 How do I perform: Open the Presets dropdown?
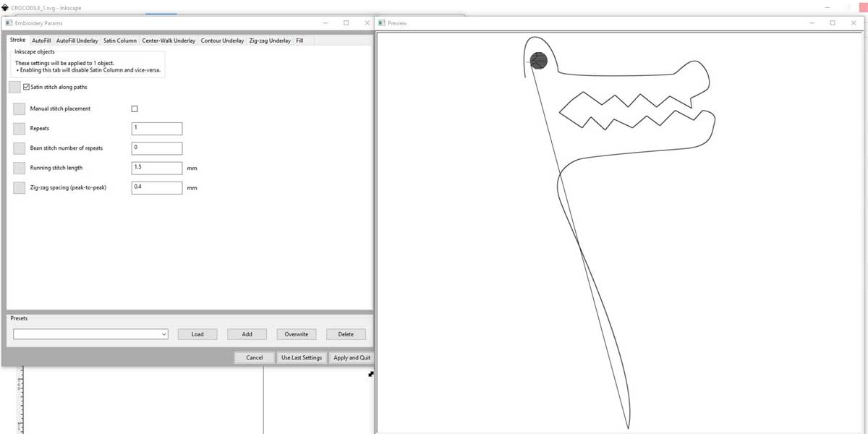coord(90,334)
